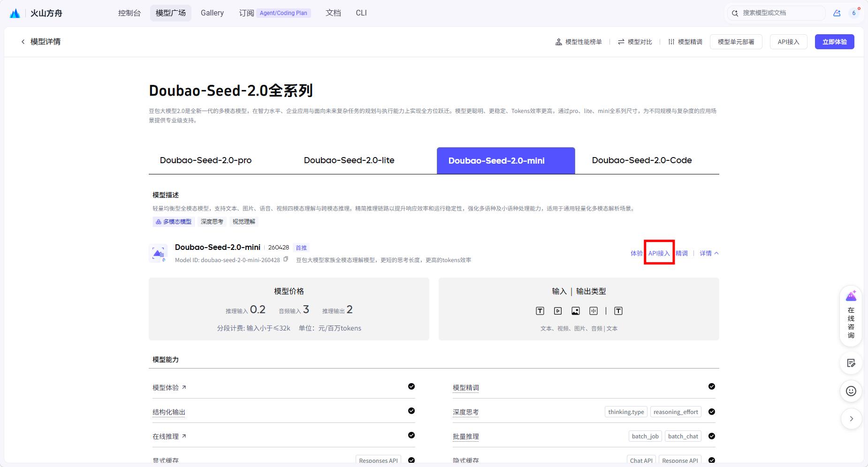Copy the Model ID doubao-seed-2-0-mini-260428
868x467 pixels.
pyautogui.click(x=286, y=259)
